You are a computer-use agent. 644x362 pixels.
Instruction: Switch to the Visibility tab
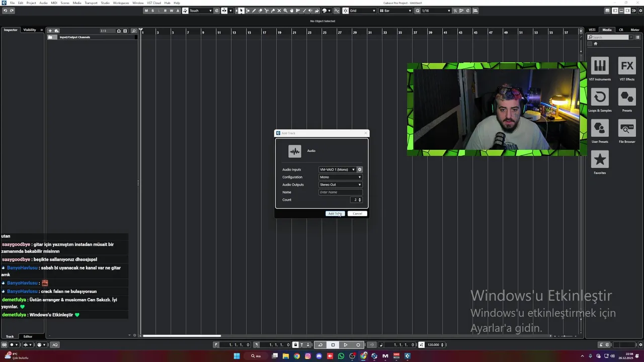click(30, 30)
